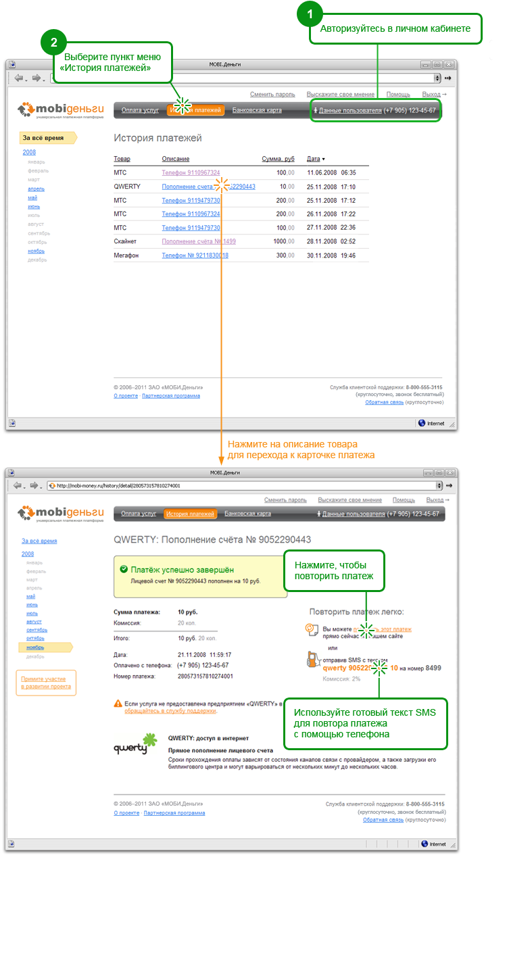This screenshot has width=507, height=980.
Task: Filter by август in the lower window sidebar
Action: point(34,621)
